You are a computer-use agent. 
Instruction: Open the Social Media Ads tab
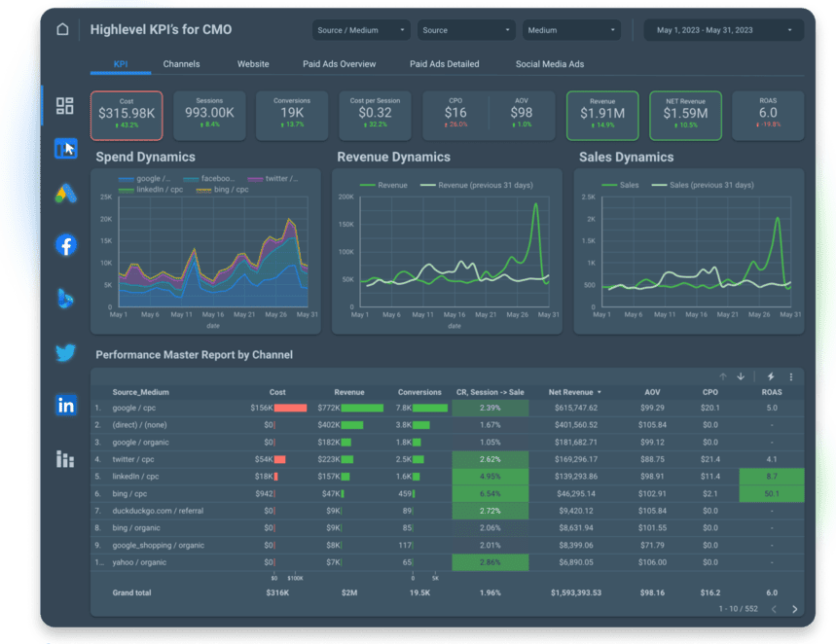[550, 64]
